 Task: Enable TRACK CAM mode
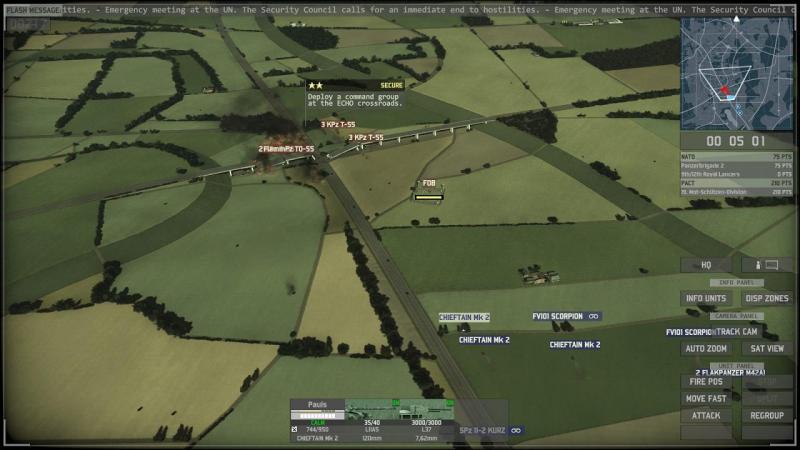[737, 332]
